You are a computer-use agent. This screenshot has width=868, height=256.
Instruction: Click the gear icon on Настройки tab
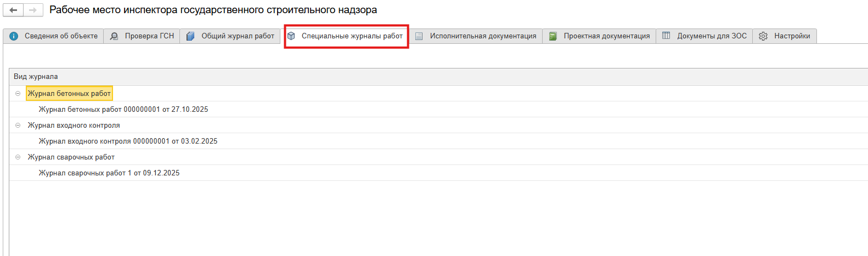click(x=763, y=36)
